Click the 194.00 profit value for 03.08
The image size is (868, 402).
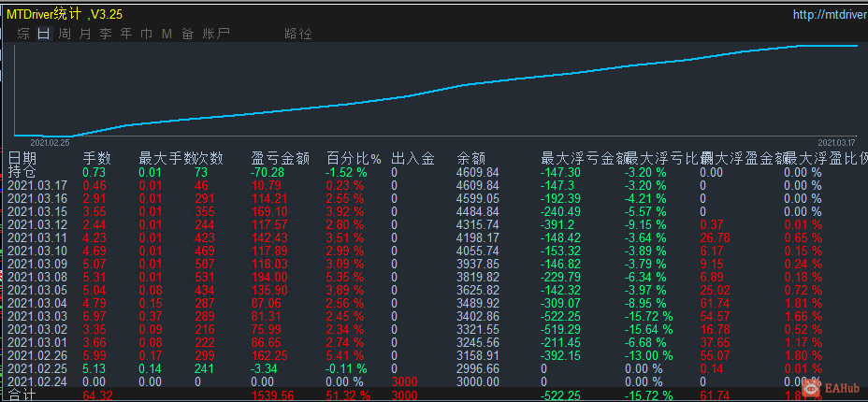(x=269, y=277)
